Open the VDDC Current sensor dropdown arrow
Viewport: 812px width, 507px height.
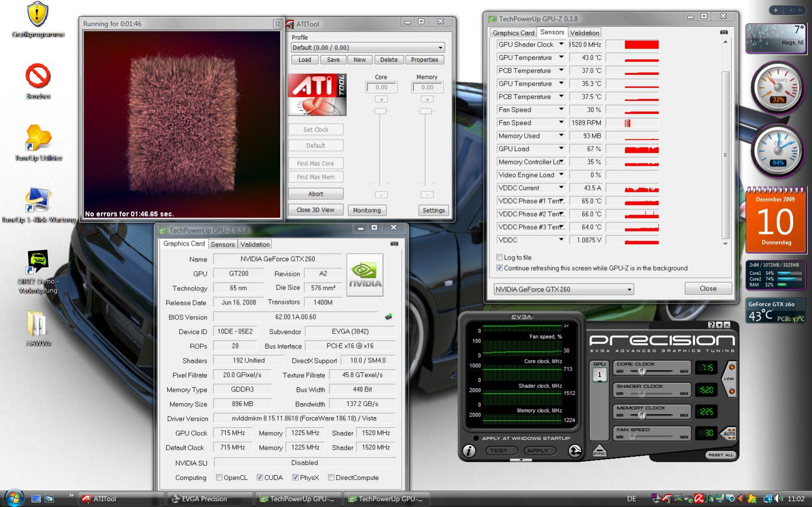[561, 188]
